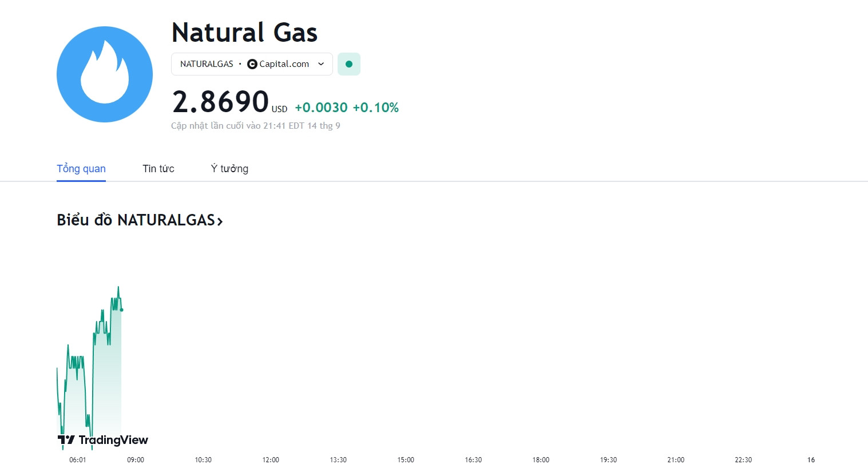
Task: Open the Biểu đồ NATURALGAS heading link
Action: pyautogui.click(x=140, y=220)
